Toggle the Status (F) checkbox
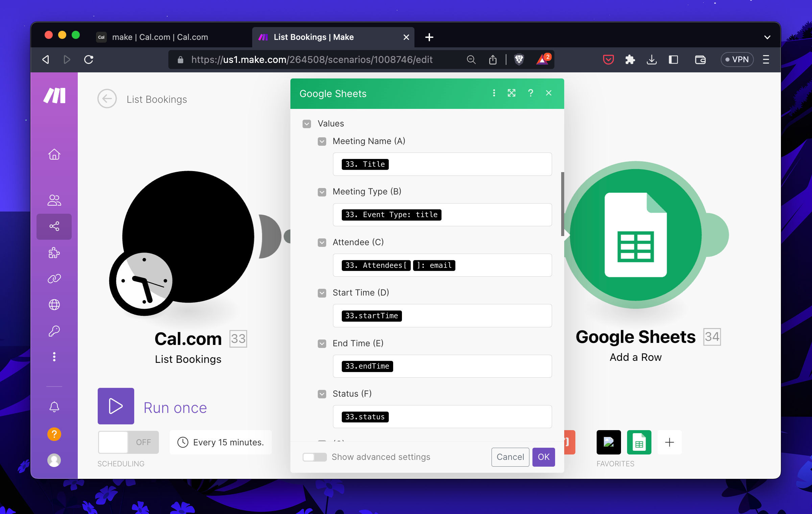The height and width of the screenshot is (514, 812). (322, 394)
